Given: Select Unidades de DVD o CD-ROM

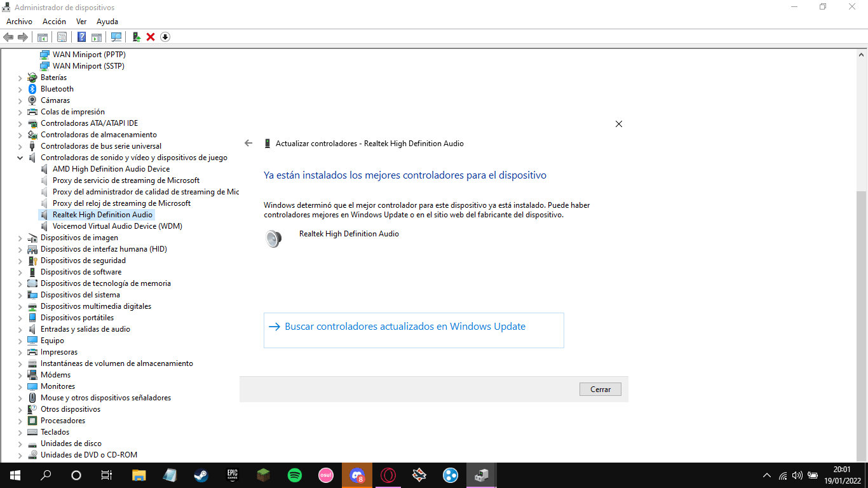Looking at the screenshot, I should tap(89, 455).
